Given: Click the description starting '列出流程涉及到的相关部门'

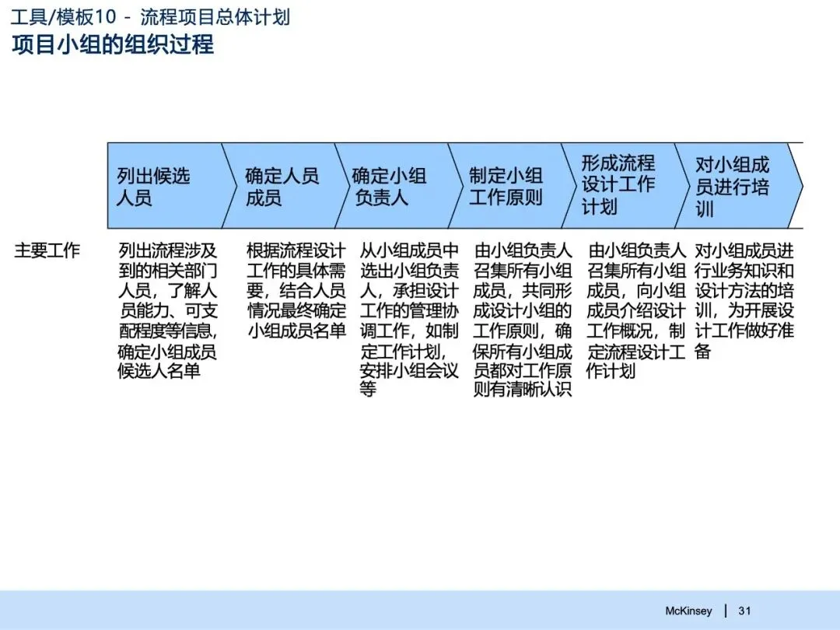Looking at the screenshot, I should pos(168,310).
